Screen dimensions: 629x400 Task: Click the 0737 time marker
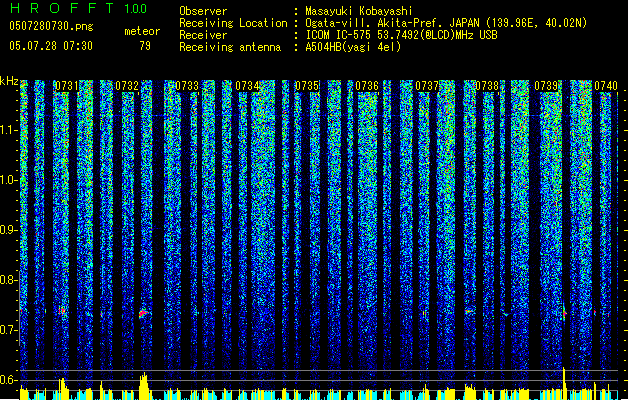[x=427, y=86]
